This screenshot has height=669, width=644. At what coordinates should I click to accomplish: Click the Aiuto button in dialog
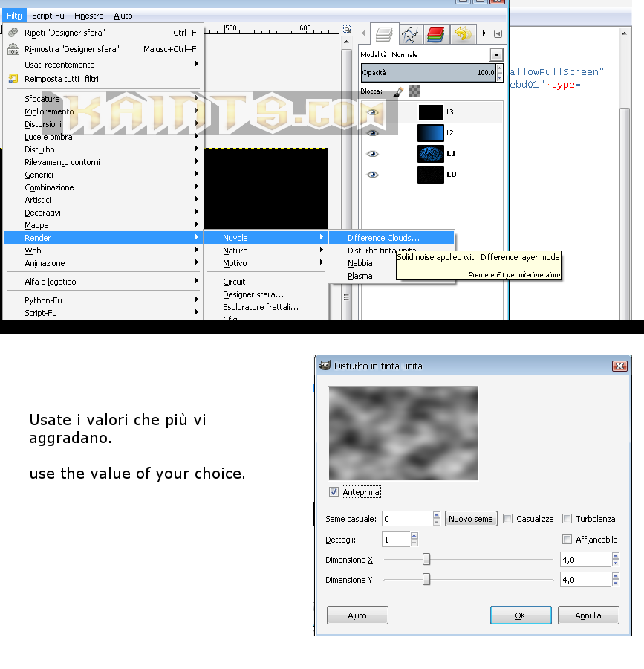tap(357, 615)
